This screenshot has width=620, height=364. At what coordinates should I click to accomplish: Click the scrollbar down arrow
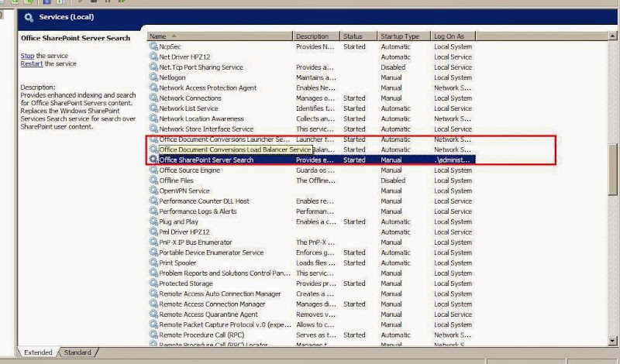click(612, 340)
